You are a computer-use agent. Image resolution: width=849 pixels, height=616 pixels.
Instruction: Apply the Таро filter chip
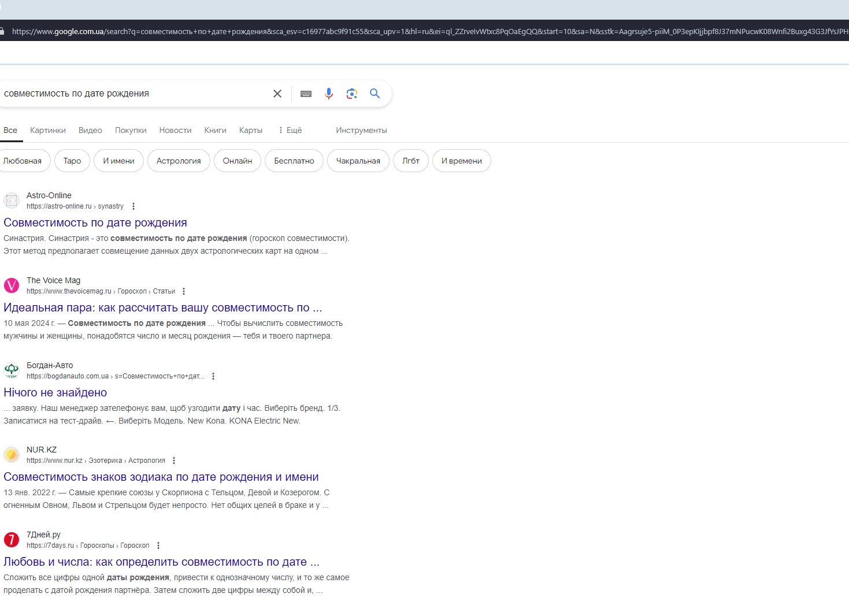(72, 161)
